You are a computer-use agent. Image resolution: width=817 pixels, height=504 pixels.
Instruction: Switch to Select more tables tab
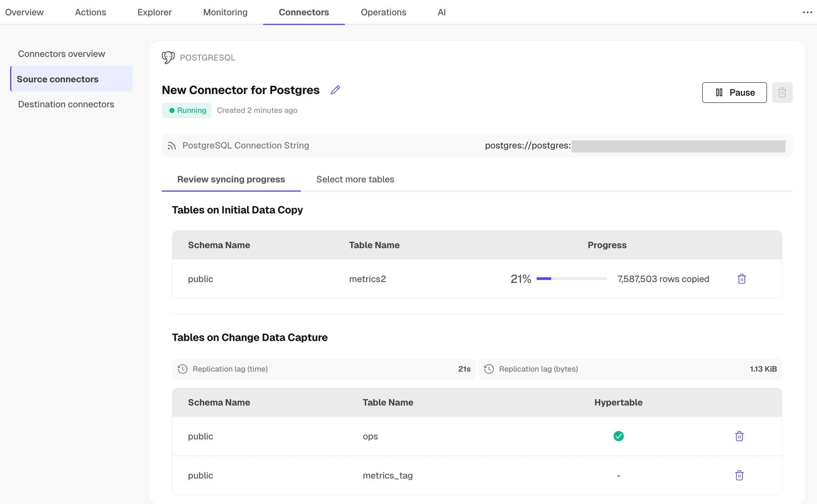point(355,179)
